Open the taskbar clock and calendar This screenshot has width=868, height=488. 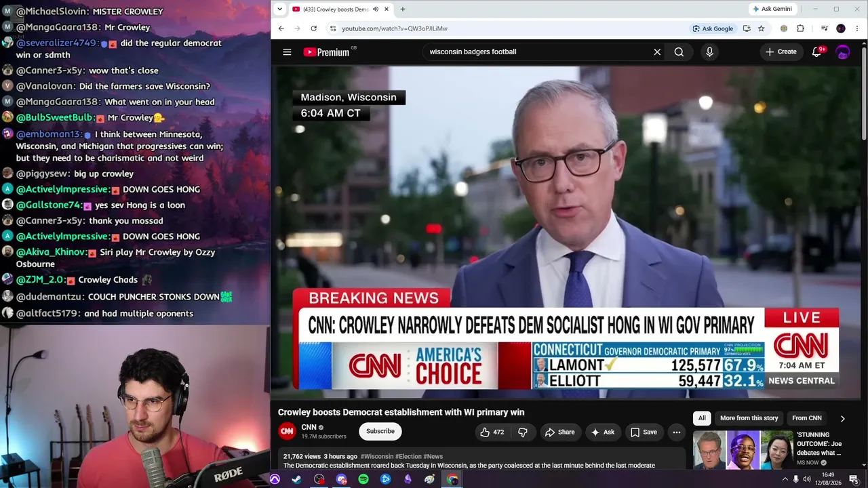(828, 479)
